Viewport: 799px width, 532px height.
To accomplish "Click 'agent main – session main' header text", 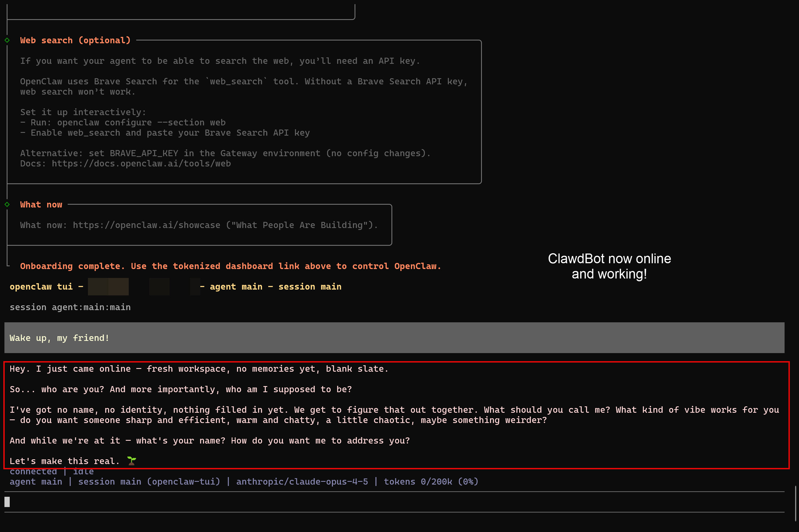I will pyautogui.click(x=275, y=287).
